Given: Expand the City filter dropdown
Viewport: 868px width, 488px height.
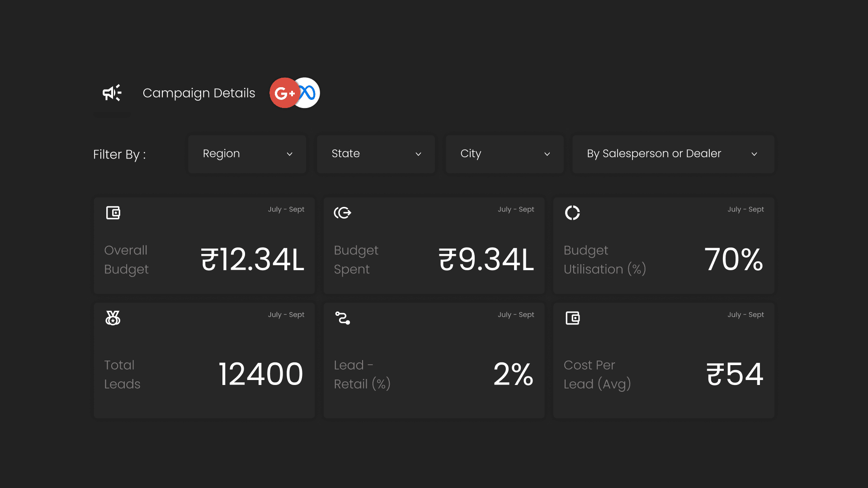Looking at the screenshot, I should click(x=505, y=154).
